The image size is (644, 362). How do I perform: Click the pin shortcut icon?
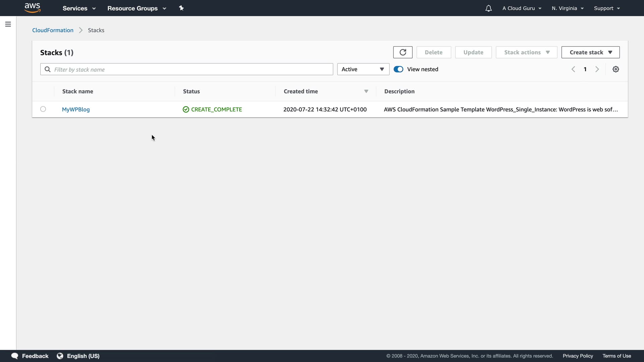point(181,8)
